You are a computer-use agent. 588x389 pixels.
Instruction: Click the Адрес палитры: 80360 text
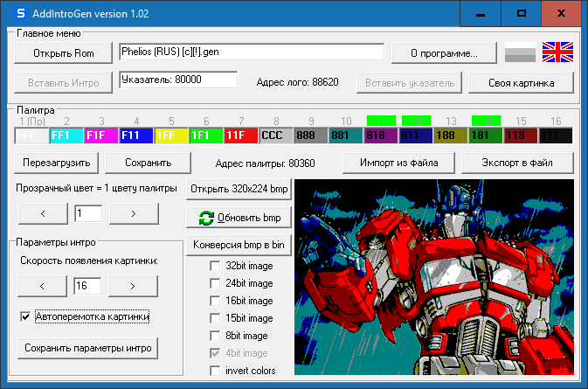coord(265,163)
